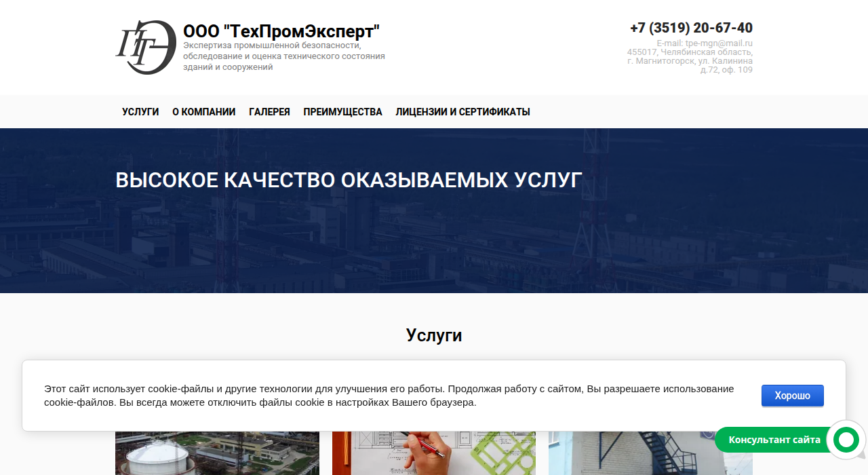Click the cookie notice message text
Viewport: 868px width, 475px height.
pyautogui.click(x=389, y=396)
